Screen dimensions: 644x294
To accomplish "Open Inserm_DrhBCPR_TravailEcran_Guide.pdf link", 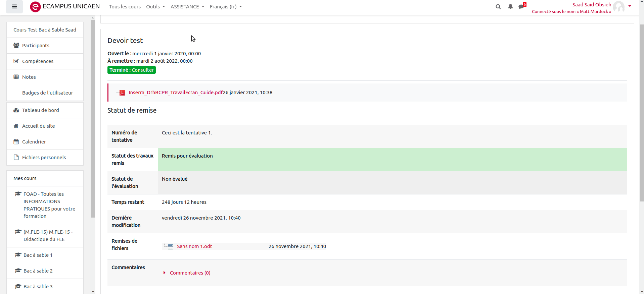I will click(x=176, y=93).
